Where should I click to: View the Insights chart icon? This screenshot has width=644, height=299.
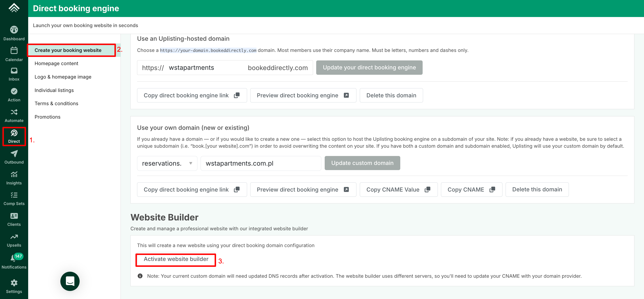point(14,174)
